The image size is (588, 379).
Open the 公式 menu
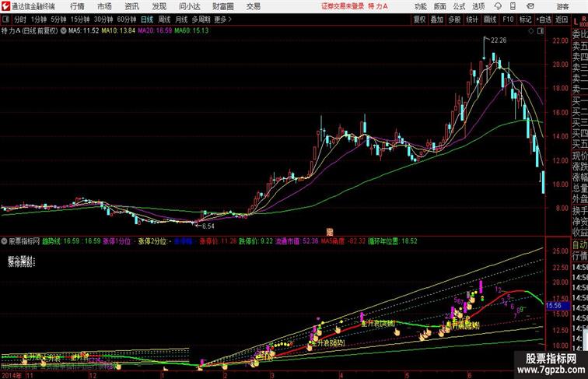(x=459, y=6)
